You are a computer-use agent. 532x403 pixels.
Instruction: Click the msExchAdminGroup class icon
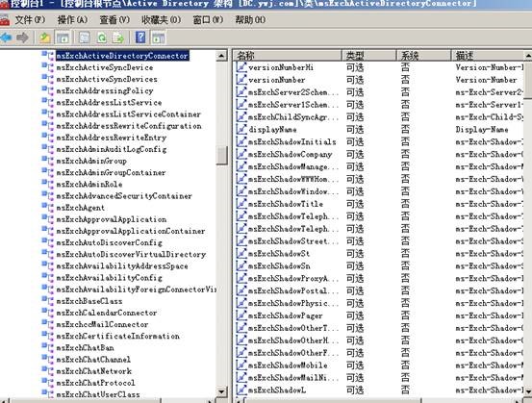48,160
